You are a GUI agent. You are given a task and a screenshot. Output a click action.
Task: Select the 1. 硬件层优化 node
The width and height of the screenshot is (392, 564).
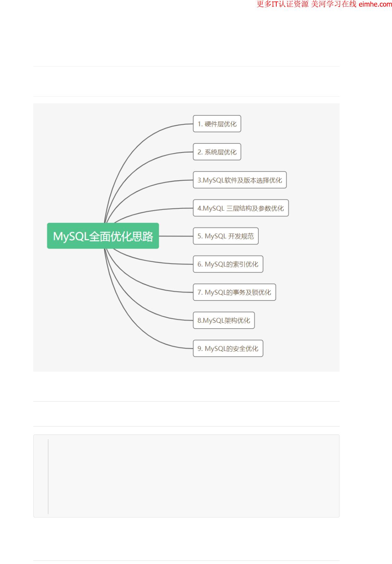[217, 124]
